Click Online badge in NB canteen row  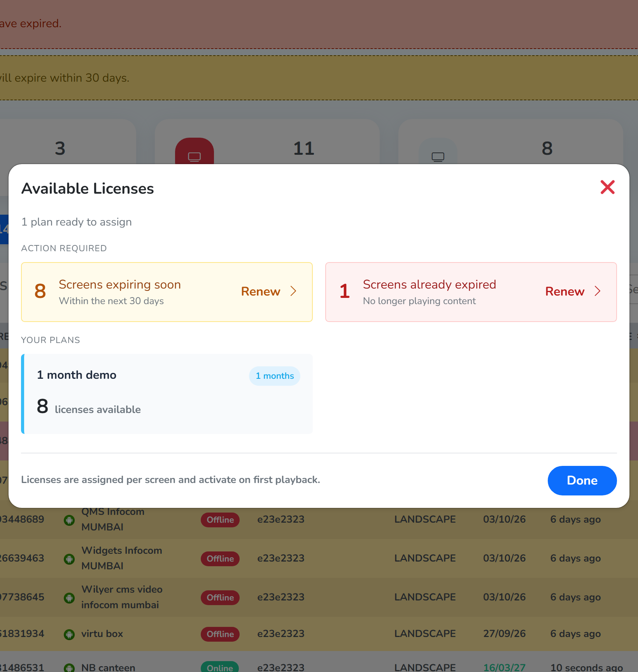(220, 667)
